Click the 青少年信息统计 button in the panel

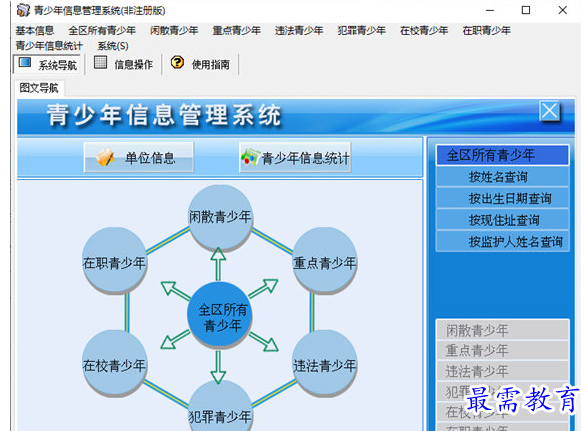coord(295,158)
